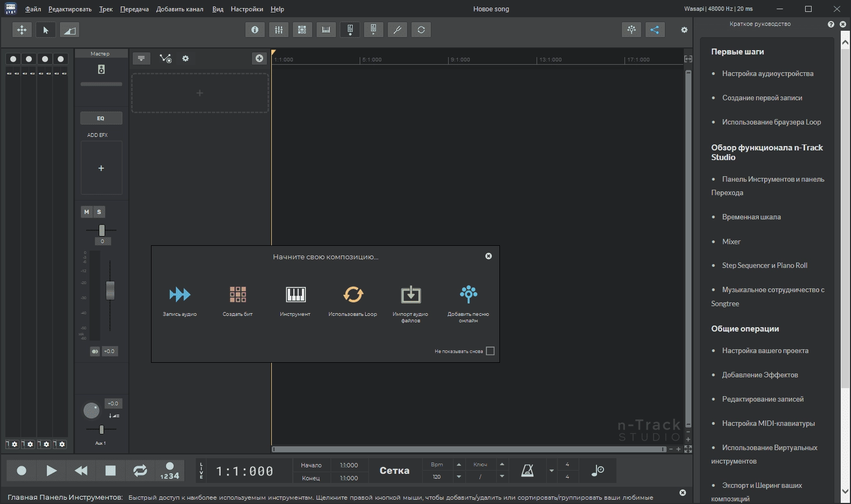
Task: Click the loop browser circular arrows icon
Action: click(x=421, y=30)
